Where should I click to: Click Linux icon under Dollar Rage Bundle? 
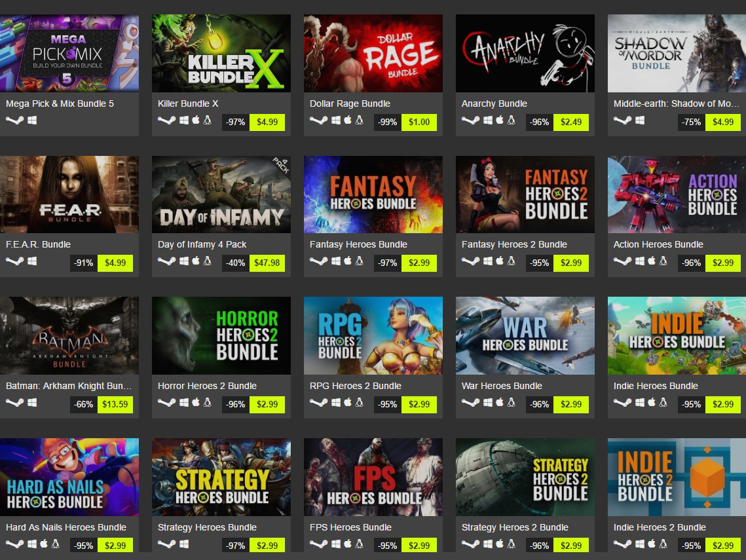pos(360,120)
